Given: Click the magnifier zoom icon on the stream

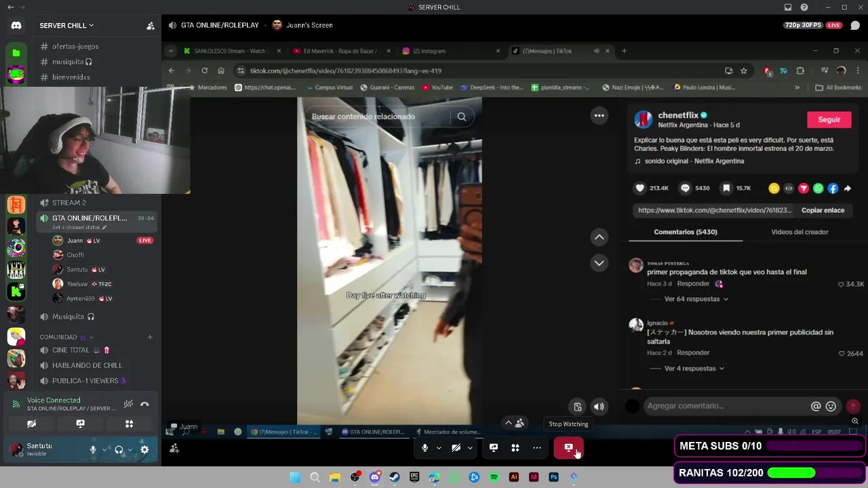Looking at the screenshot, I should point(855,421).
